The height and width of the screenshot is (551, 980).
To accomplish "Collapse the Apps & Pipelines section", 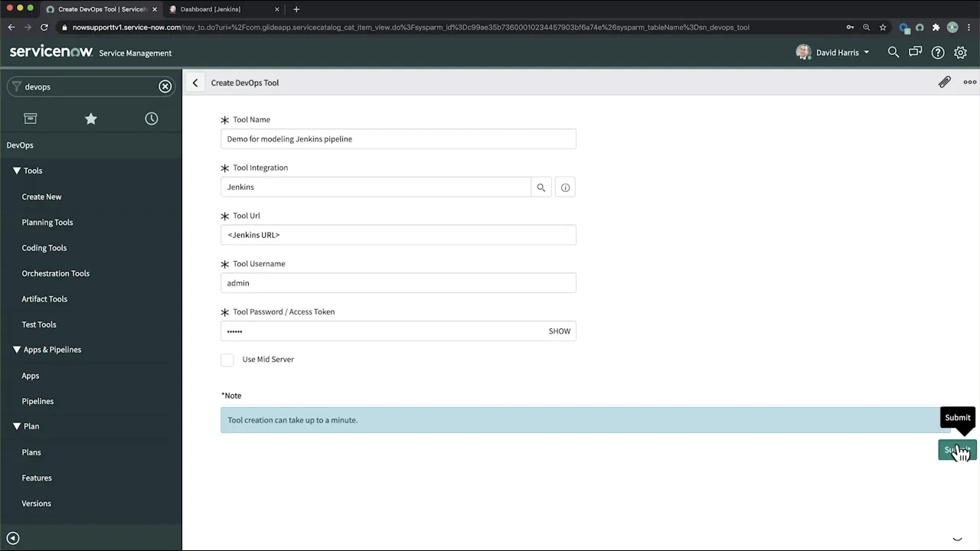I will click(x=16, y=349).
